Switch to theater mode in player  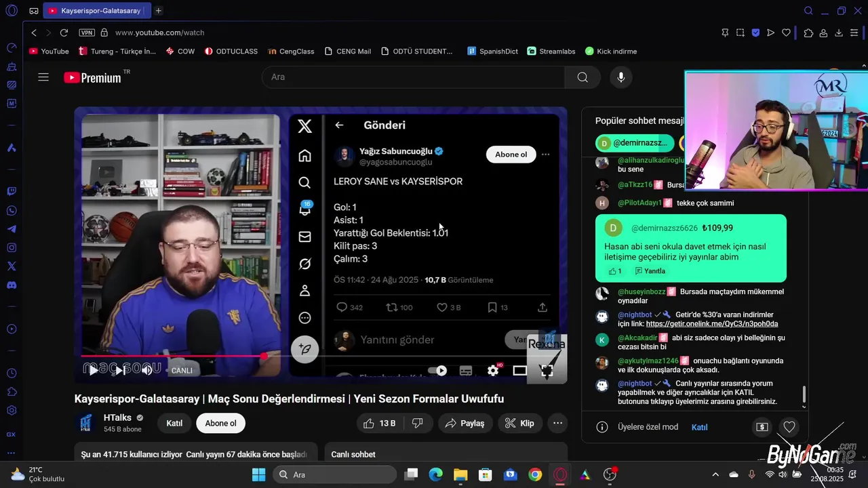(x=520, y=371)
